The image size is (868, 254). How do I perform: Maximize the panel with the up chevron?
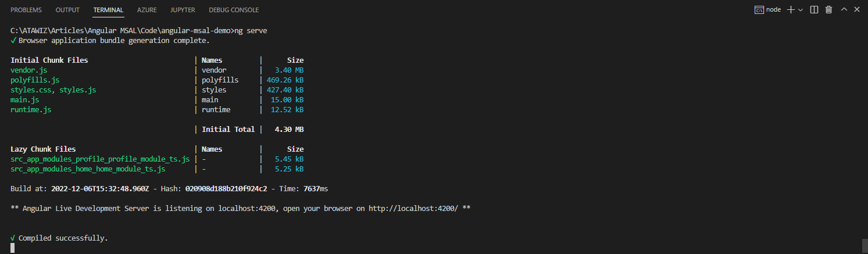coord(844,10)
